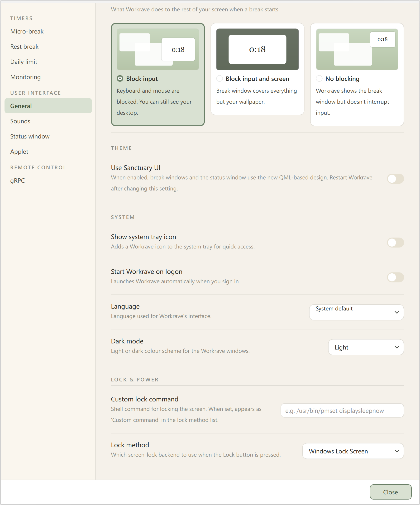Expand the Lock method dropdown
Image resolution: width=420 pixels, height=505 pixels.
click(353, 451)
